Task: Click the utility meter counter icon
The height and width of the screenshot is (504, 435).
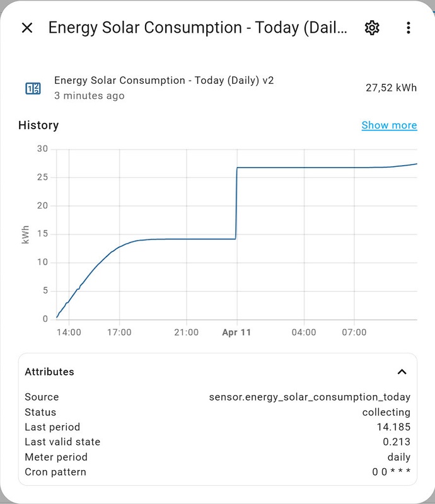Action: click(x=33, y=88)
